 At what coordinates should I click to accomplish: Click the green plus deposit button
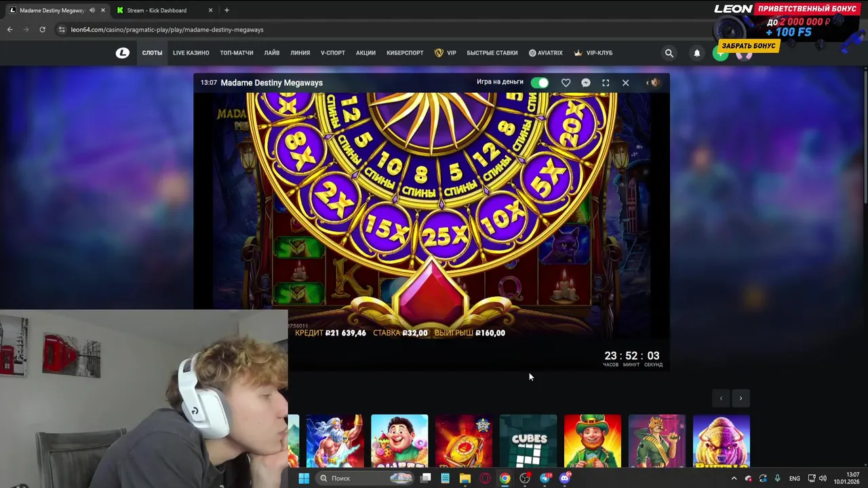tap(721, 54)
